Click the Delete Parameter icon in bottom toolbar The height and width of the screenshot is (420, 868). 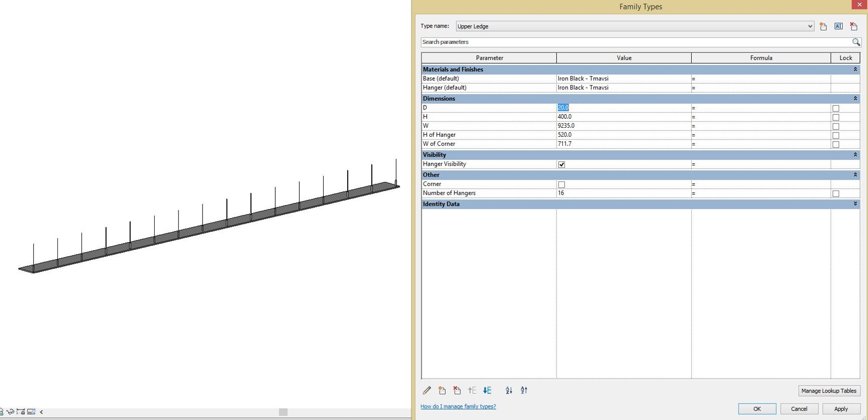pyautogui.click(x=457, y=390)
